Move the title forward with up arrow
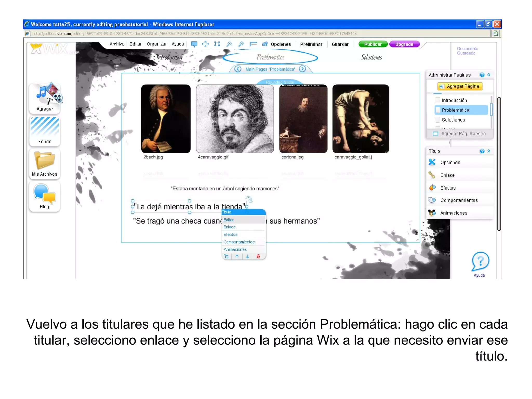The image size is (532, 399). pos(237,256)
